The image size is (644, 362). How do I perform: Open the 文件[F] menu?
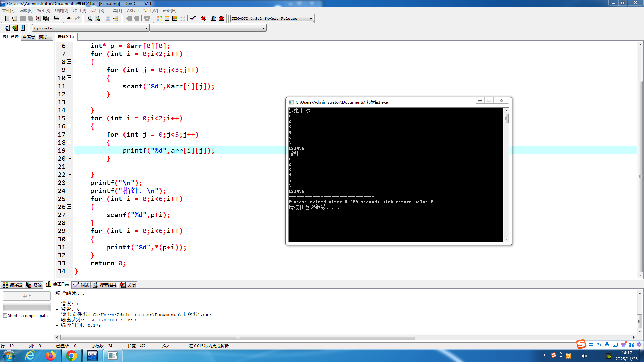coord(8,10)
